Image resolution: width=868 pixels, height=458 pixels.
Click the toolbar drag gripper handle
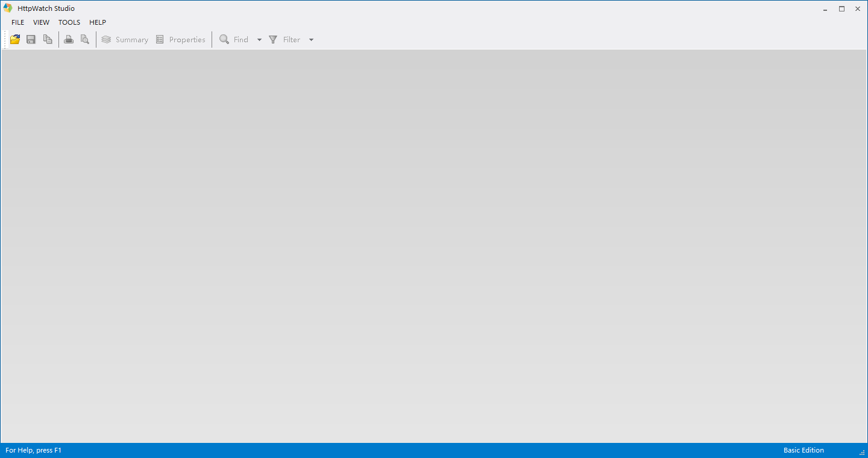pos(4,39)
